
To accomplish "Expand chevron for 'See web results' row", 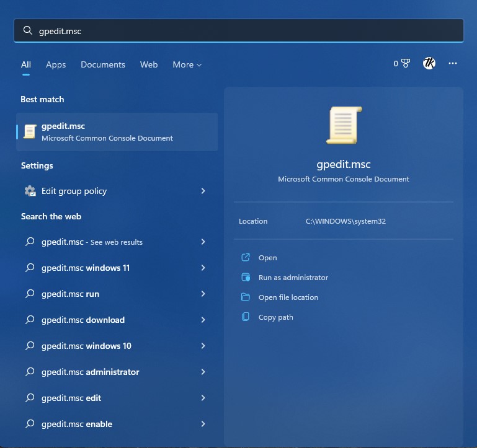I will click(203, 242).
